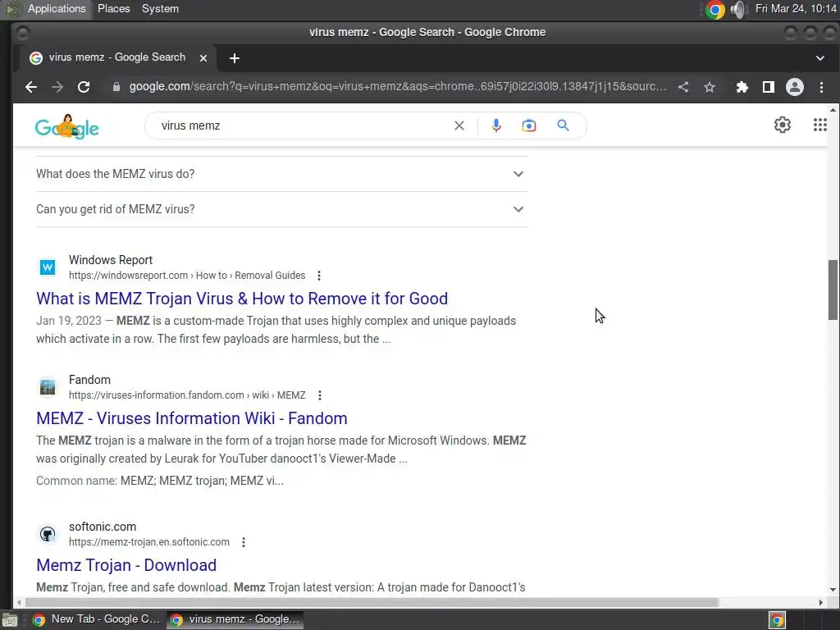Open more options for Windows Report result
Image resolution: width=840 pixels, height=630 pixels.
319,276
